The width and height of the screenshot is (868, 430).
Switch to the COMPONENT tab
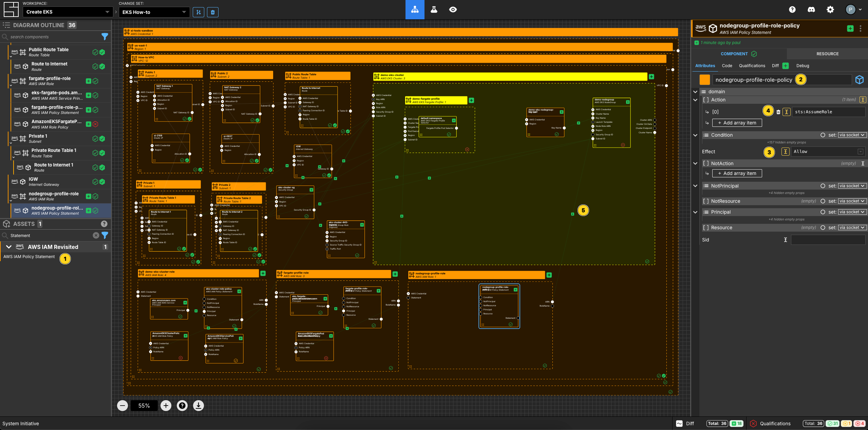[738, 54]
